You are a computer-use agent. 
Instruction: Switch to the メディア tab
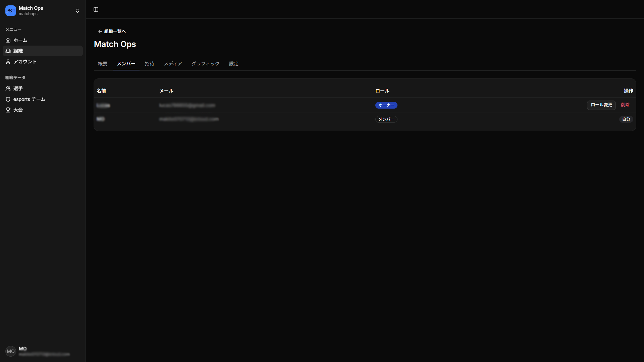[x=173, y=64]
